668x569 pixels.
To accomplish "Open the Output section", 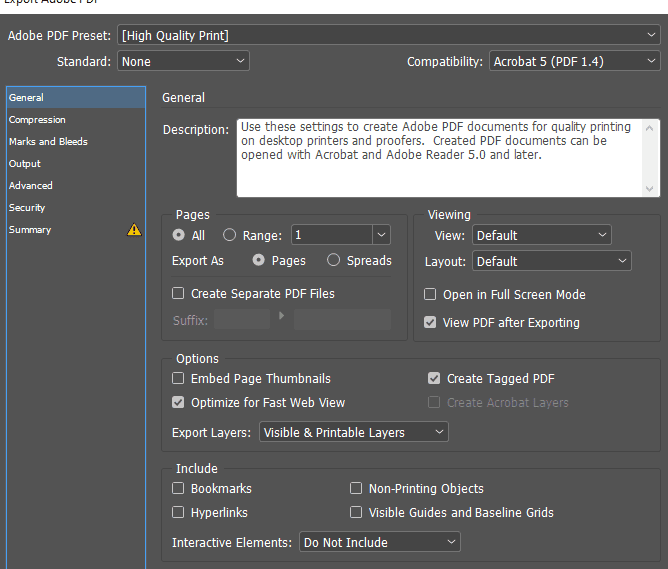I will [25, 164].
